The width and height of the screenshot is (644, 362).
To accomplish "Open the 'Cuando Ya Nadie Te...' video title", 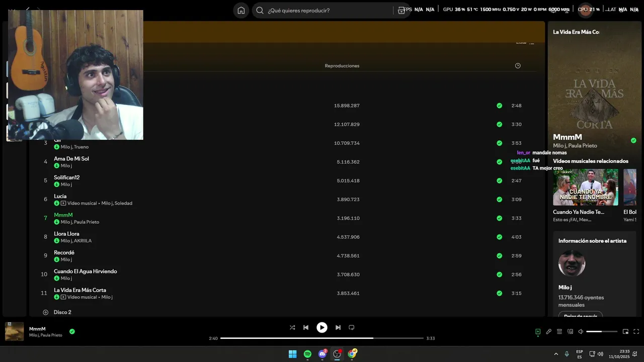I will click(579, 212).
